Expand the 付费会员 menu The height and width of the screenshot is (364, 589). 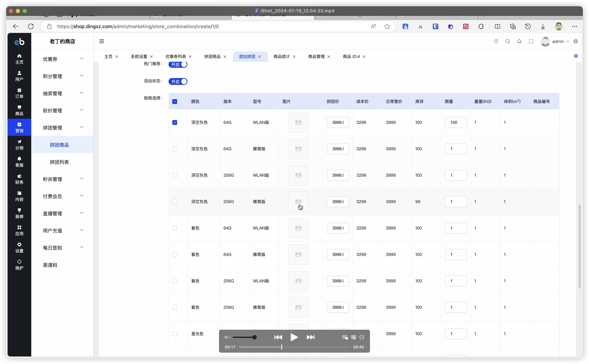62,196
